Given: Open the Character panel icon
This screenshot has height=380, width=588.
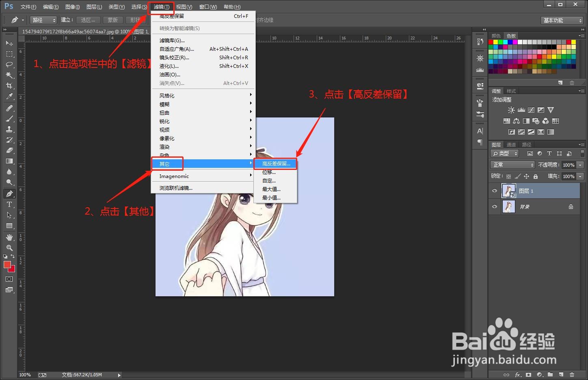Looking at the screenshot, I should 480,131.
